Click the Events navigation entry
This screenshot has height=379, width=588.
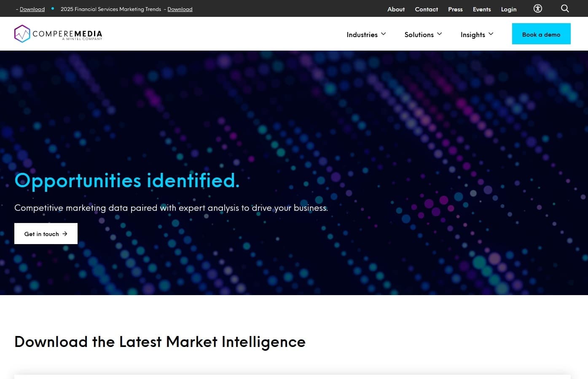(x=482, y=9)
